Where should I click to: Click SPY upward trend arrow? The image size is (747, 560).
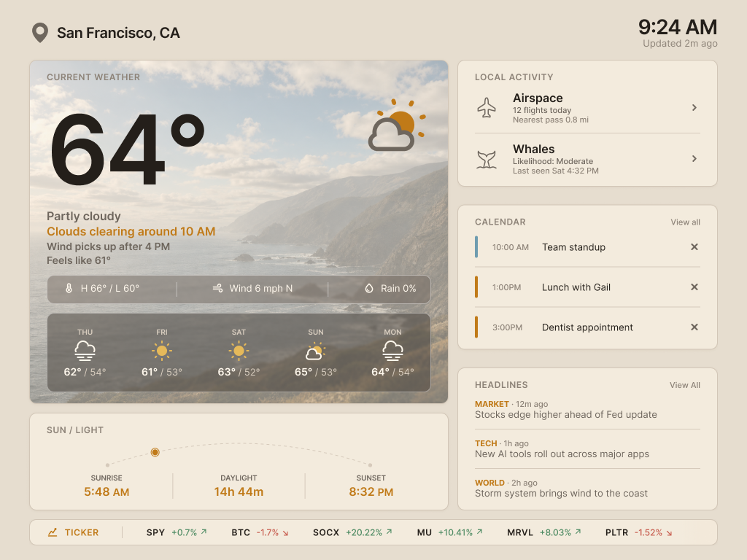pyautogui.click(x=204, y=532)
